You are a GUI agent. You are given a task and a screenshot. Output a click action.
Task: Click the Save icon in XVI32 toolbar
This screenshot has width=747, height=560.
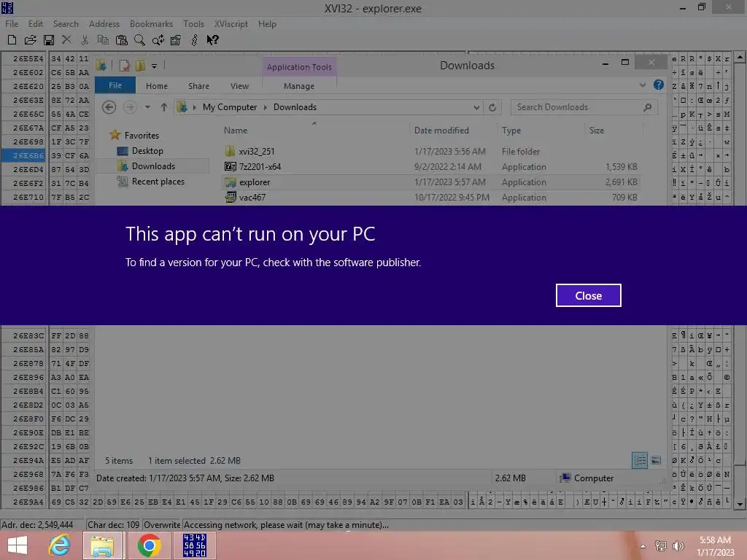(x=49, y=40)
